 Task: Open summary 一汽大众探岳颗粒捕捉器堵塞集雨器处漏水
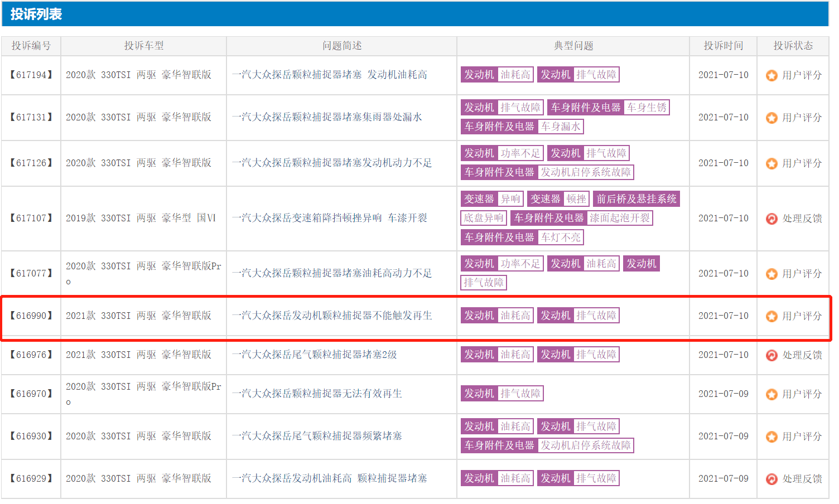pyautogui.click(x=327, y=117)
